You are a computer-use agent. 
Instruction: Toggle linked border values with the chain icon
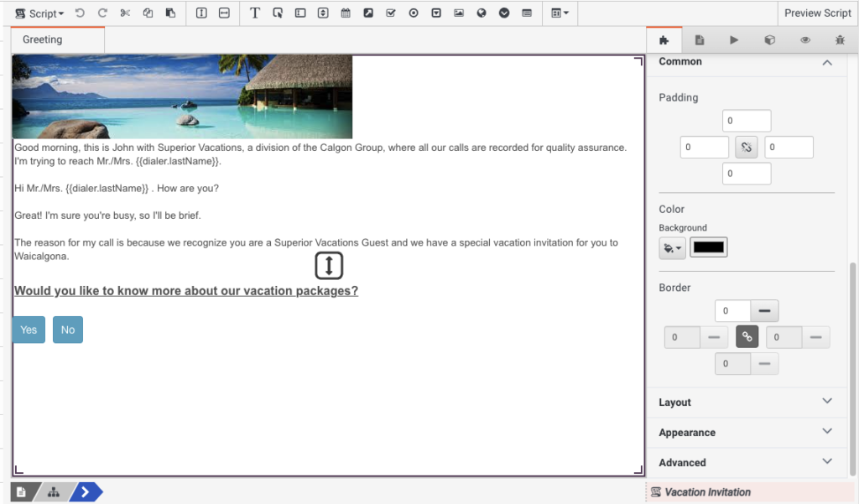tap(746, 336)
